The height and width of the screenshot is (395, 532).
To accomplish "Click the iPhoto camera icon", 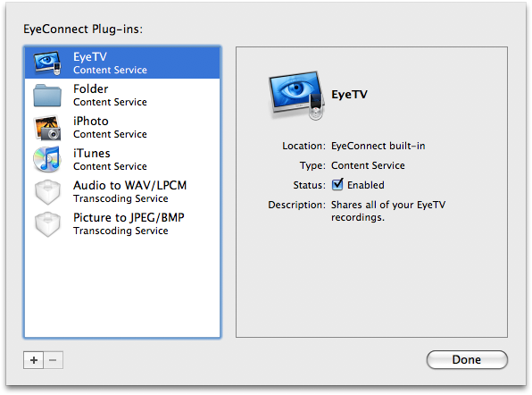I will coord(47,128).
